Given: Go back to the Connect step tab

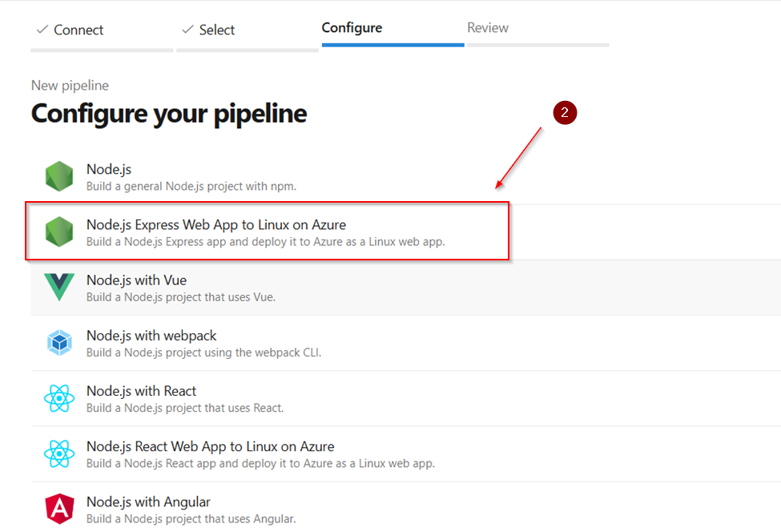Looking at the screenshot, I should click(102, 31).
